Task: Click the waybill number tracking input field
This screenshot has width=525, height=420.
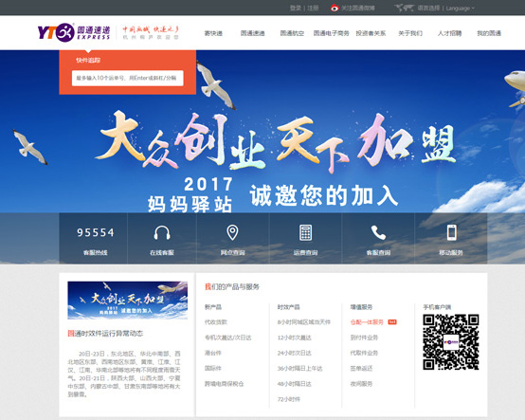Action: point(128,78)
